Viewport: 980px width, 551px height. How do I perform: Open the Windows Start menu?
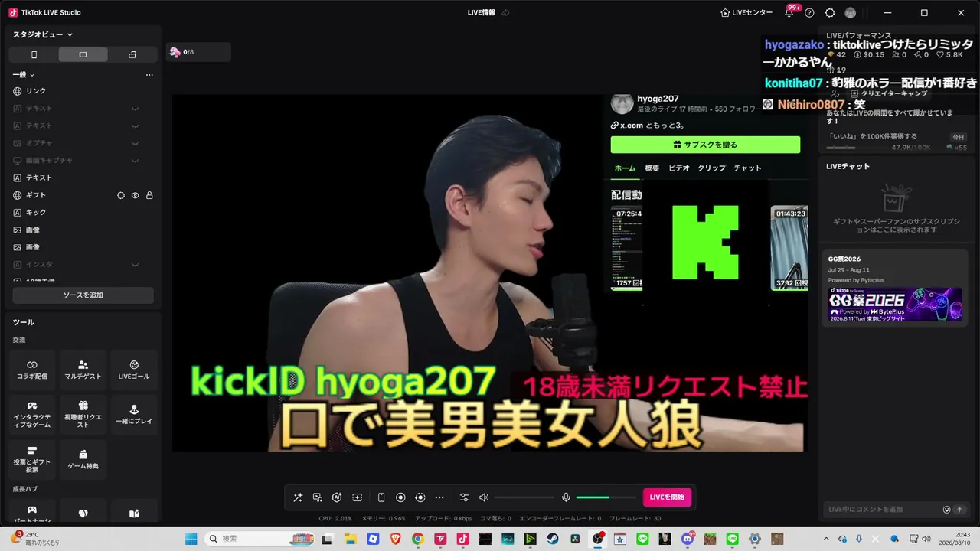(x=191, y=539)
